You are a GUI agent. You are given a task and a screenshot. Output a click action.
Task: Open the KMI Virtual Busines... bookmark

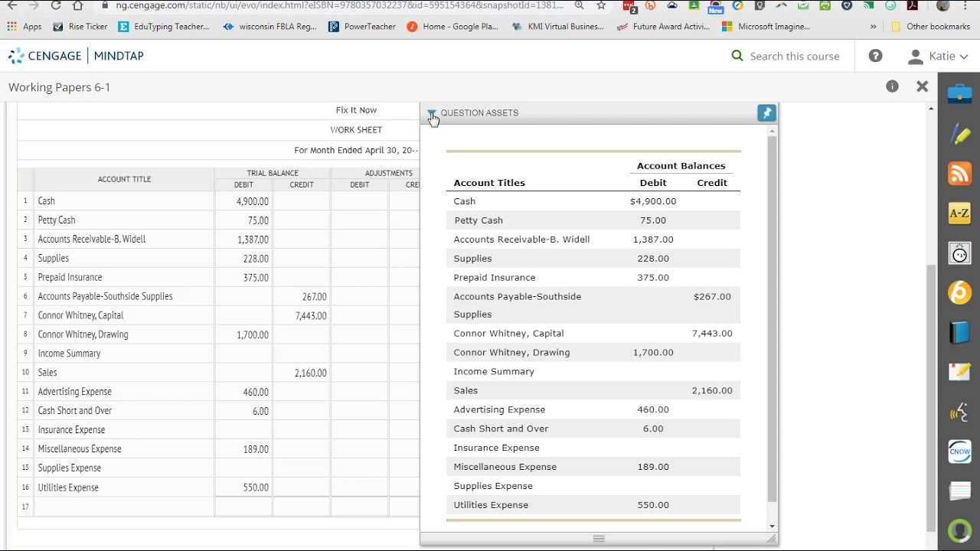558,26
